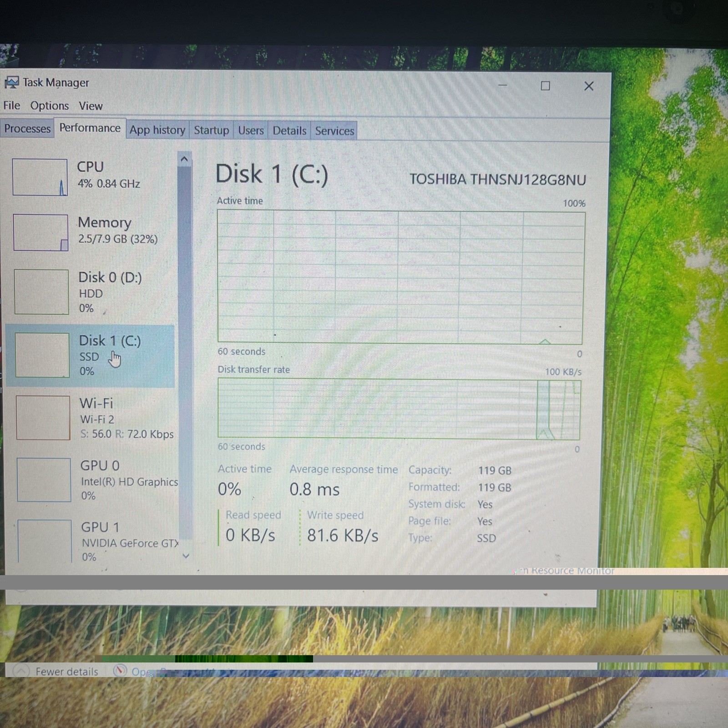Click the 119 GB Formatted value
728x728 pixels.
[495, 487]
